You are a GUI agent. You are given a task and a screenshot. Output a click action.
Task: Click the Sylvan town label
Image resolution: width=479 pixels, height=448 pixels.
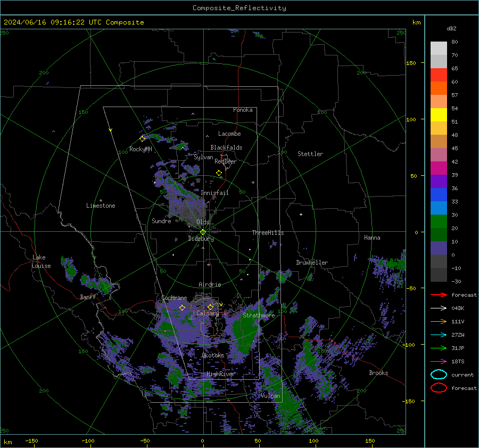click(203, 157)
